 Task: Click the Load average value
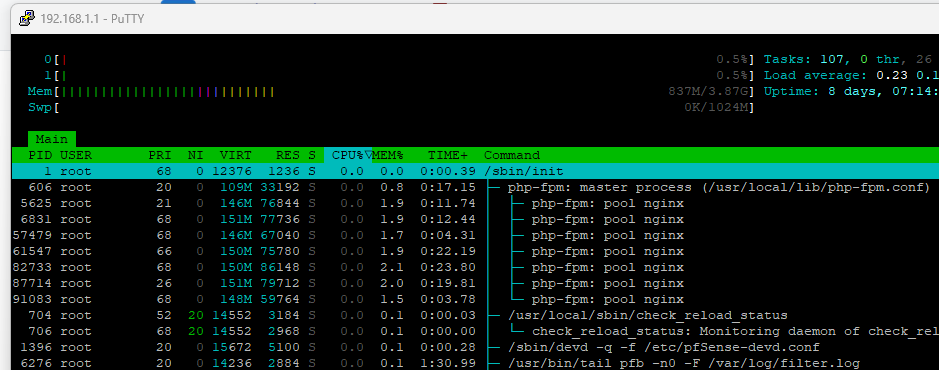tap(906, 75)
